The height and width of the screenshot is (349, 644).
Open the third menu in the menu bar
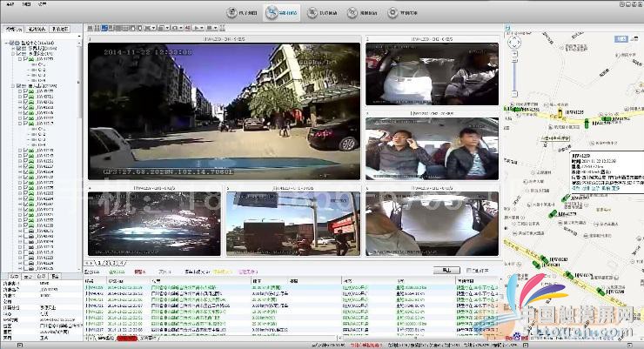point(42,3)
